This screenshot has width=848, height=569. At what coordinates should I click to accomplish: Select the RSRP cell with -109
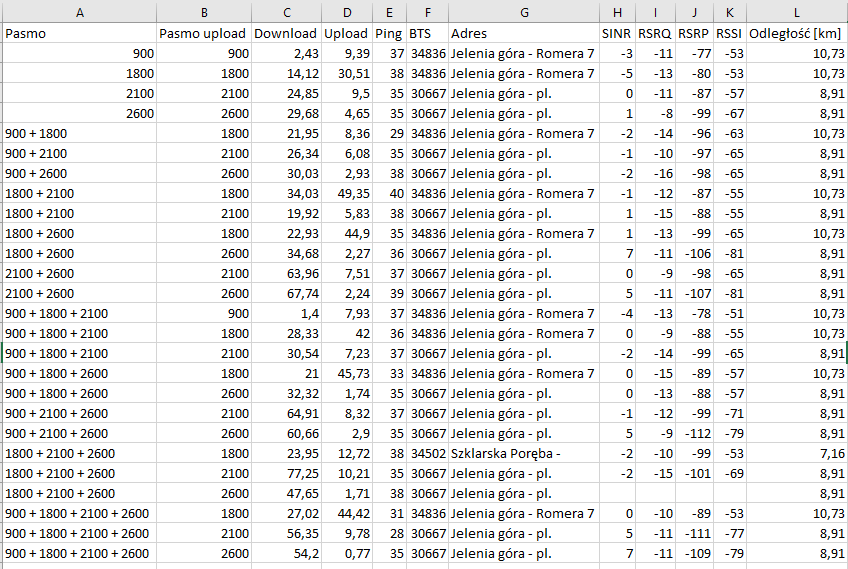(694, 554)
